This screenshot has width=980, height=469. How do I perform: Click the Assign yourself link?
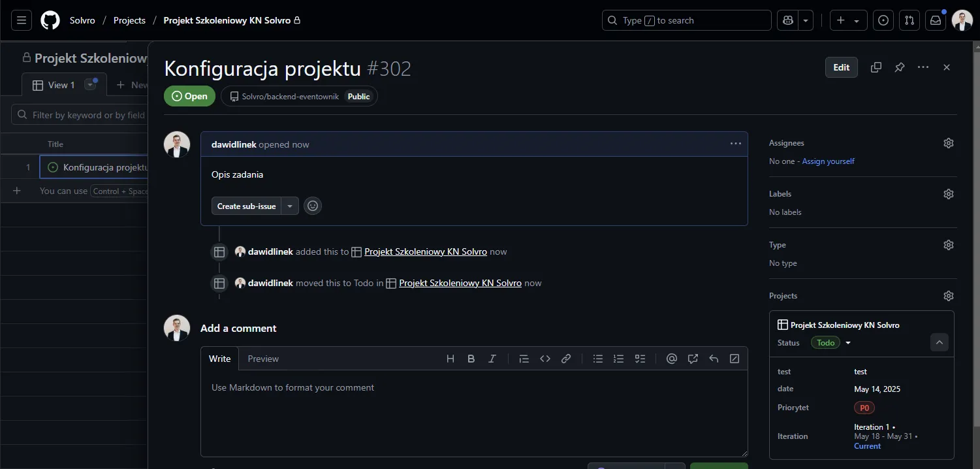pyautogui.click(x=828, y=161)
